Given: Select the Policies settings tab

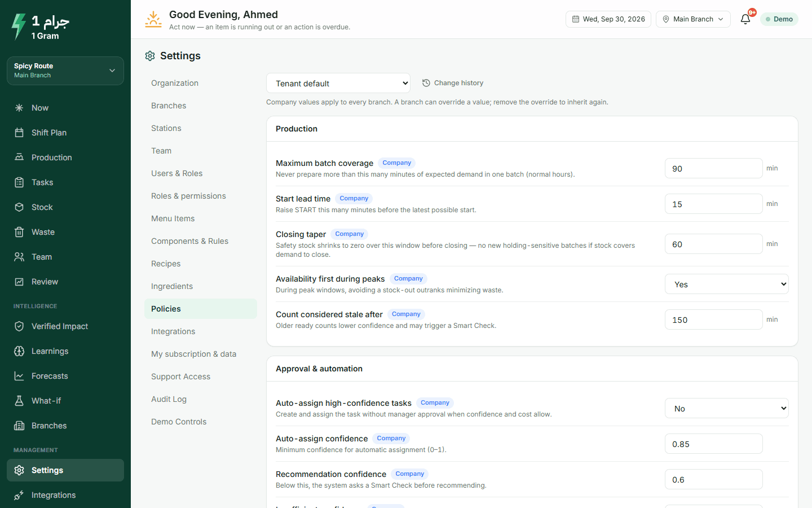Looking at the screenshot, I should pos(201,309).
